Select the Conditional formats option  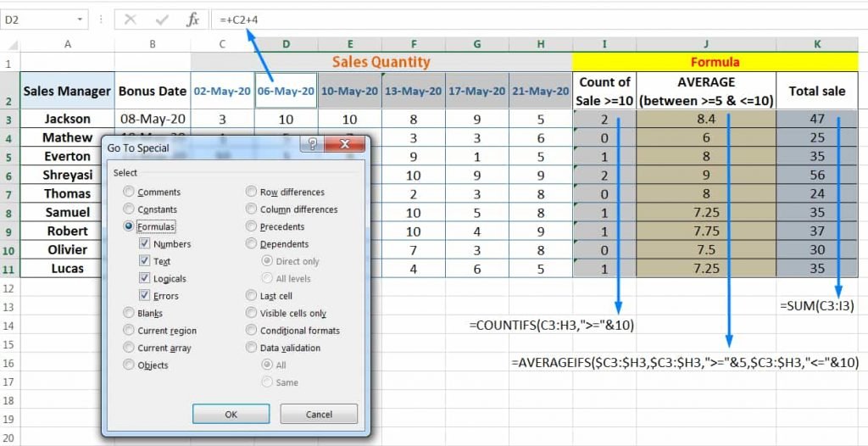point(252,331)
